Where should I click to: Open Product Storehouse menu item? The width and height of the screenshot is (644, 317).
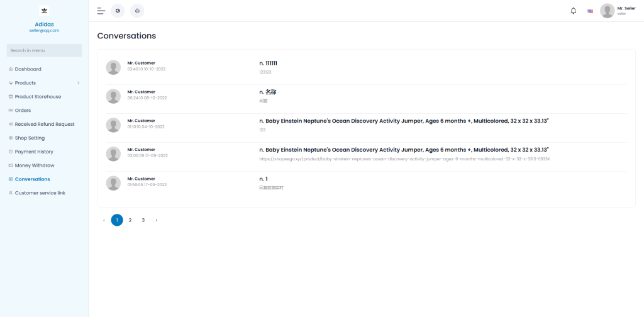(38, 97)
